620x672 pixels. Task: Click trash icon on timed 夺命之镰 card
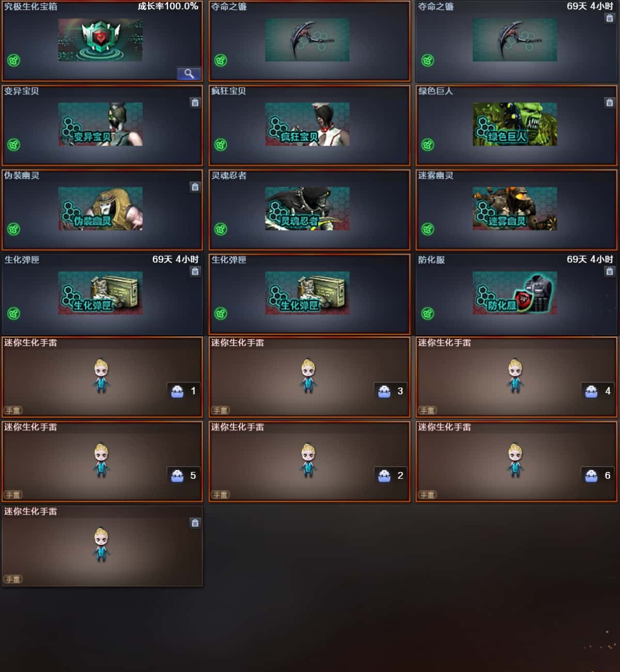click(x=610, y=18)
